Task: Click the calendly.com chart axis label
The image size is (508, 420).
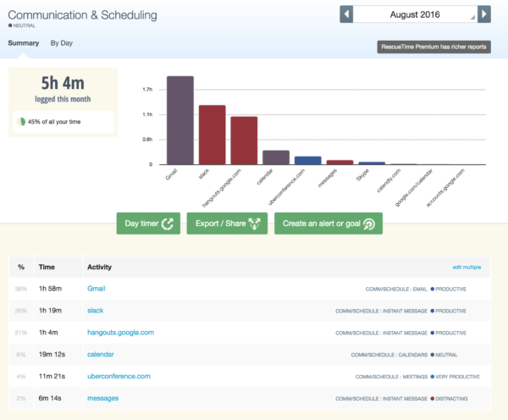Action: coord(389,180)
